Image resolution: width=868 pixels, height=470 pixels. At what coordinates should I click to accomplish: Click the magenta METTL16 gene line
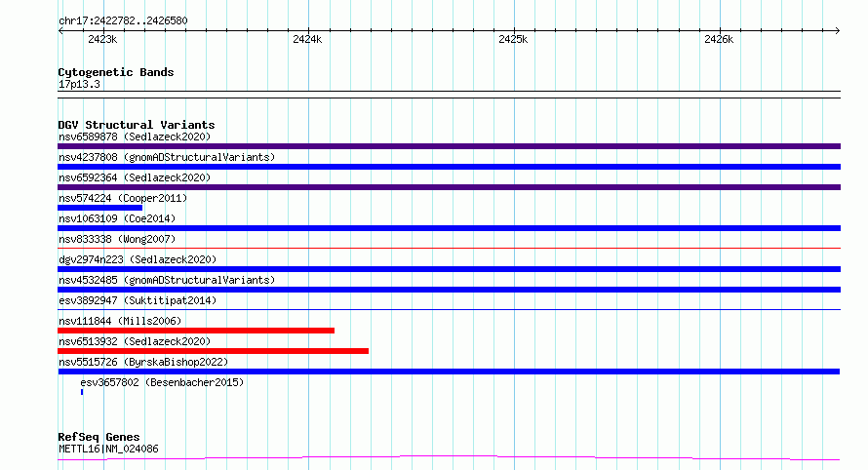(x=449, y=458)
